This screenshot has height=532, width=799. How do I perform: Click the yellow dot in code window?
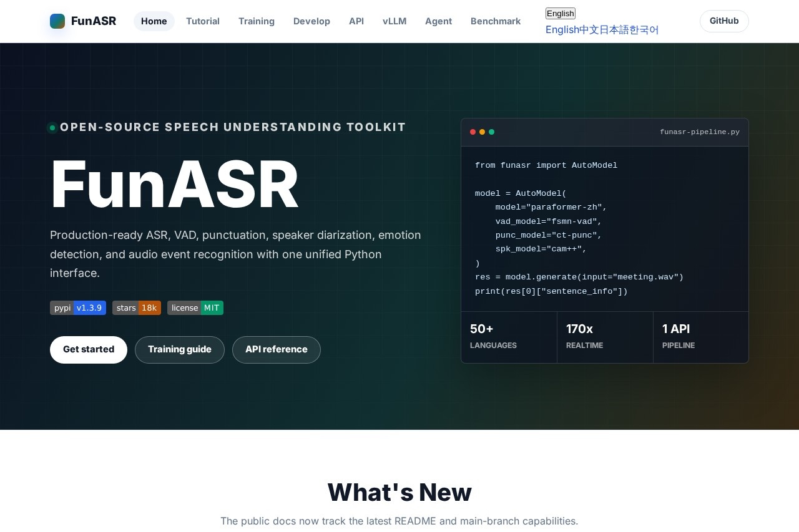tap(483, 132)
